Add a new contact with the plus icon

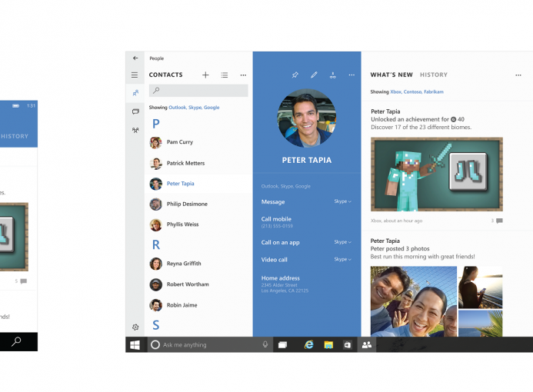coord(205,75)
